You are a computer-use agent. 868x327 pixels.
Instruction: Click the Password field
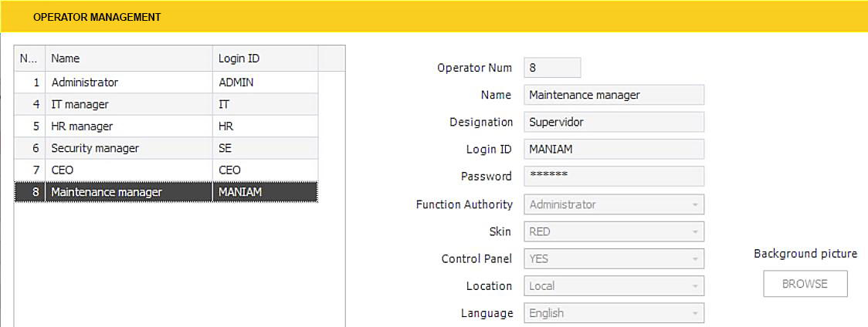click(614, 176)
